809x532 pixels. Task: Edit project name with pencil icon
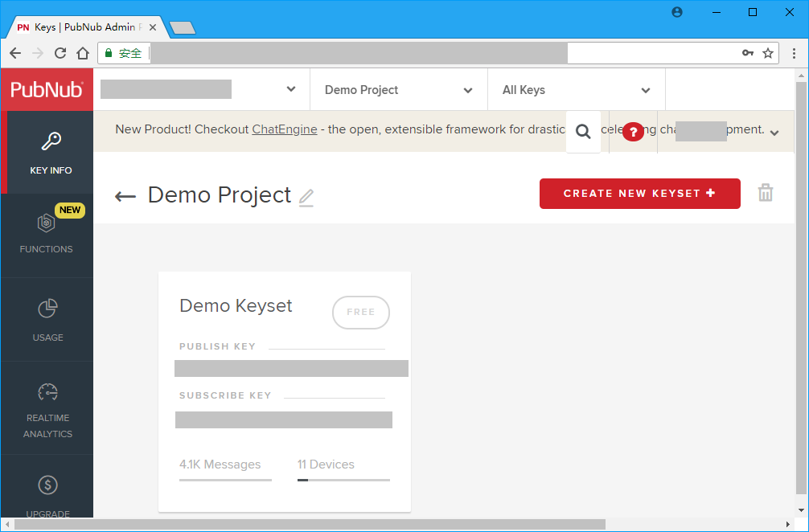point(306,198)
